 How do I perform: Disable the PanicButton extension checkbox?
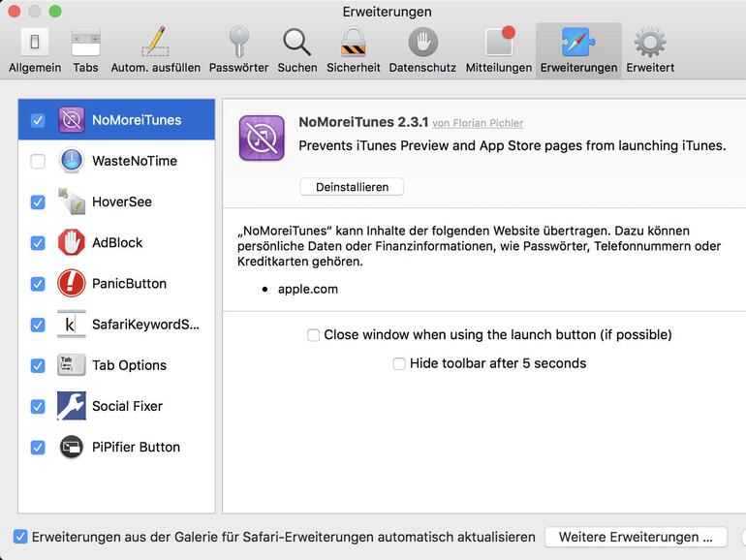click(x=38, y=284)
